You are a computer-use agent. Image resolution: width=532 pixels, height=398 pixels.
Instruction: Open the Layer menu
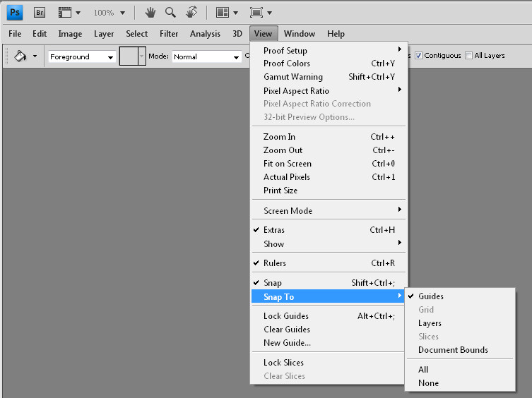tap(104, 34)
